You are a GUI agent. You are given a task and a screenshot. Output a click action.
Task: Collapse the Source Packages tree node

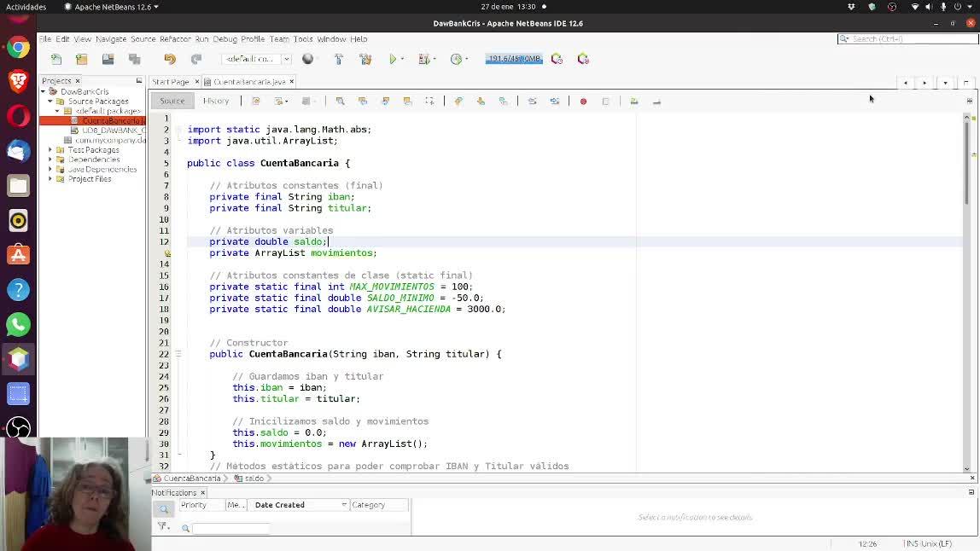[50, 101]
